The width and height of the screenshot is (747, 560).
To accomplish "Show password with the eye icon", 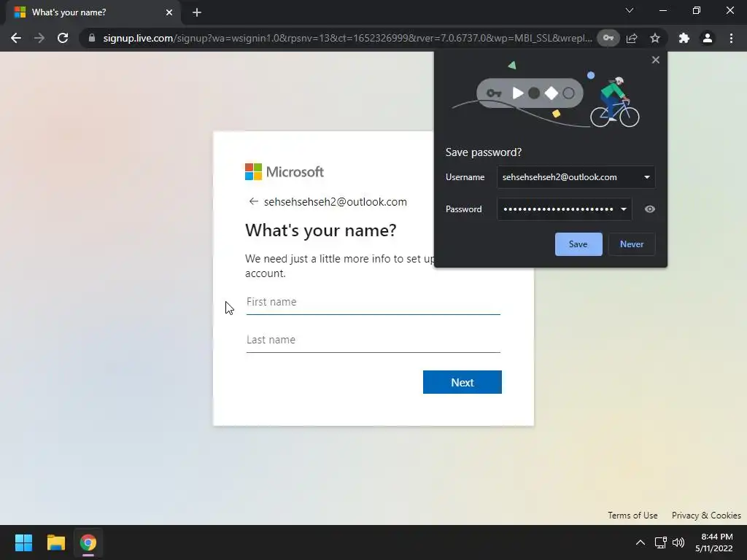I will tap(650, 209).
